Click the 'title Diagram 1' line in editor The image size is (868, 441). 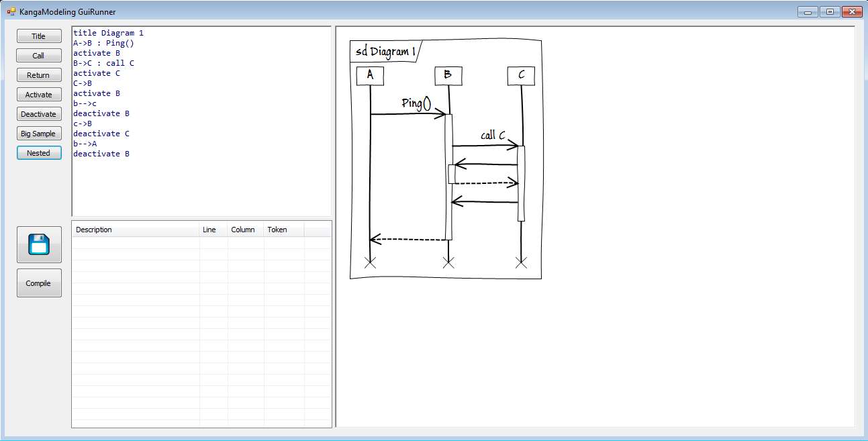click(108, 33)
